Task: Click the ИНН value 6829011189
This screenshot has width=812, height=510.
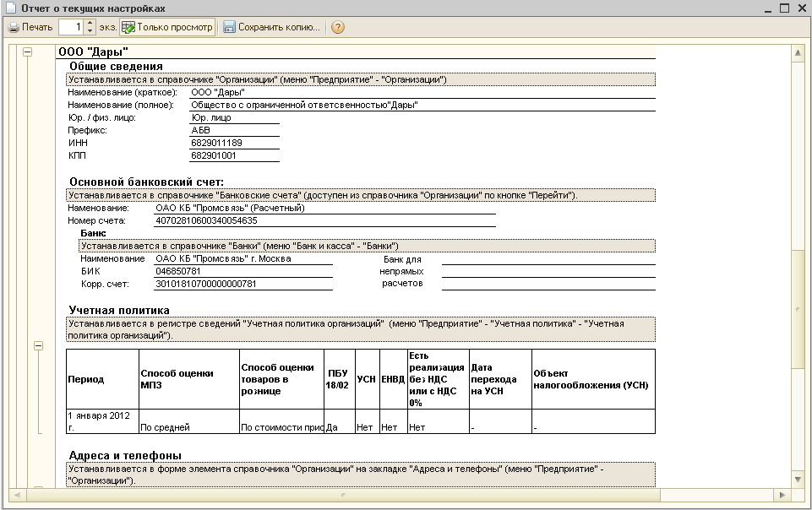Action: tap(216, 143)
